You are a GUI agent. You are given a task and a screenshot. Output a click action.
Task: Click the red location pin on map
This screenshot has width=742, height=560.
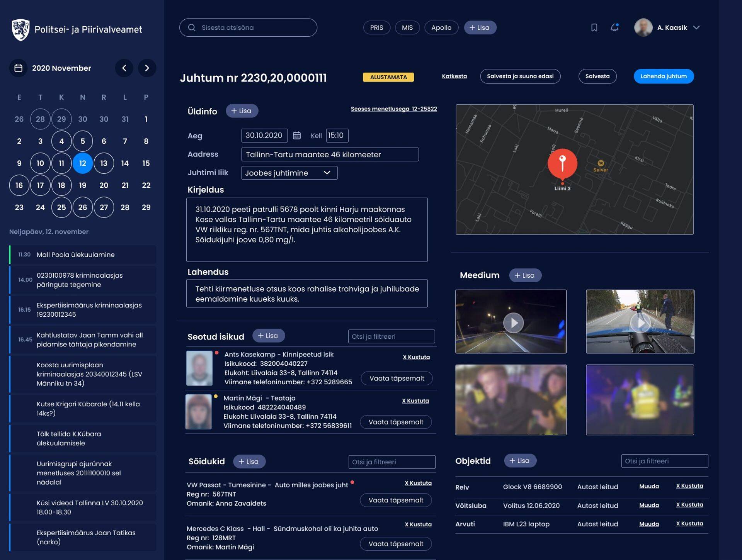pyautogui.click(x=562, y=163)
